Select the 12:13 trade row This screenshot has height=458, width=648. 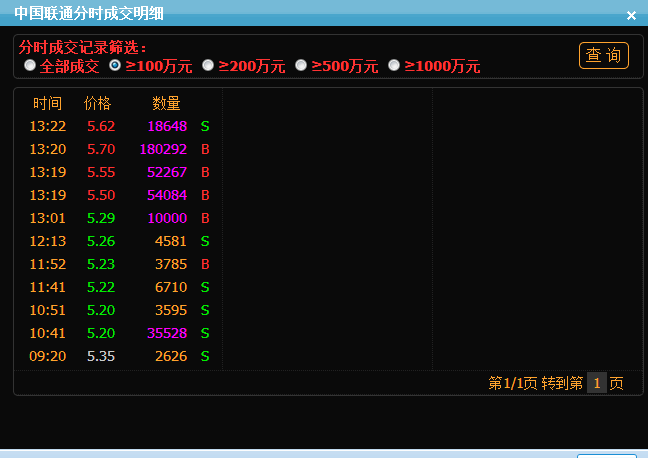[x=118, y=241]
